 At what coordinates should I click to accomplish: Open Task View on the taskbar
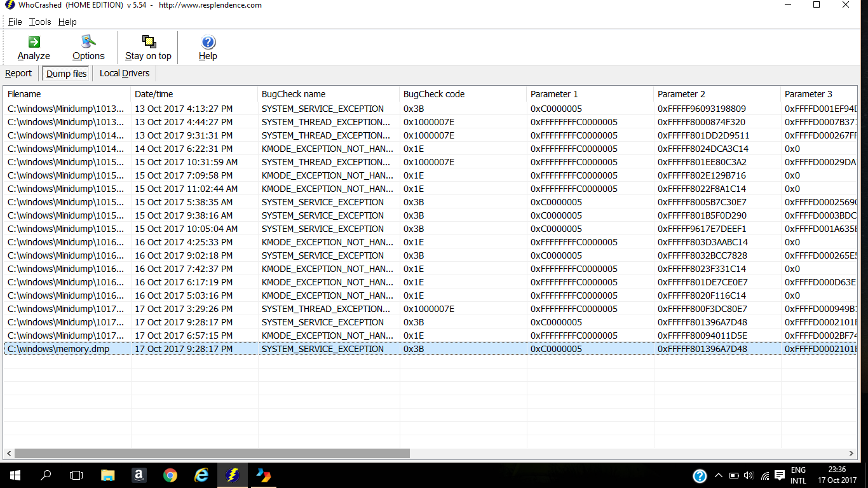click(x=76, y=475)
